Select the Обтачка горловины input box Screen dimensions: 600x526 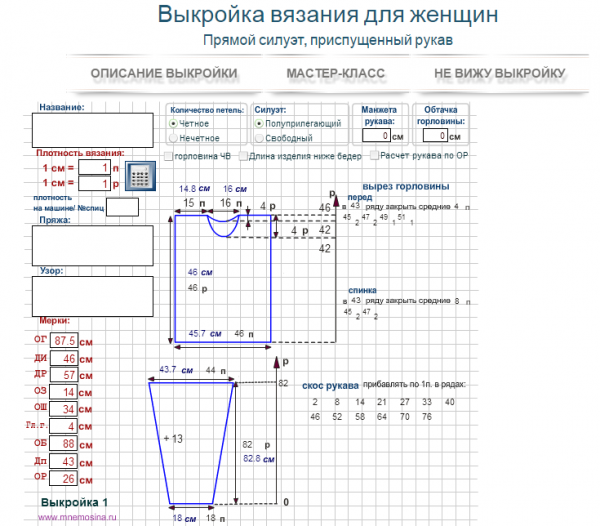(x=442, y=135)
